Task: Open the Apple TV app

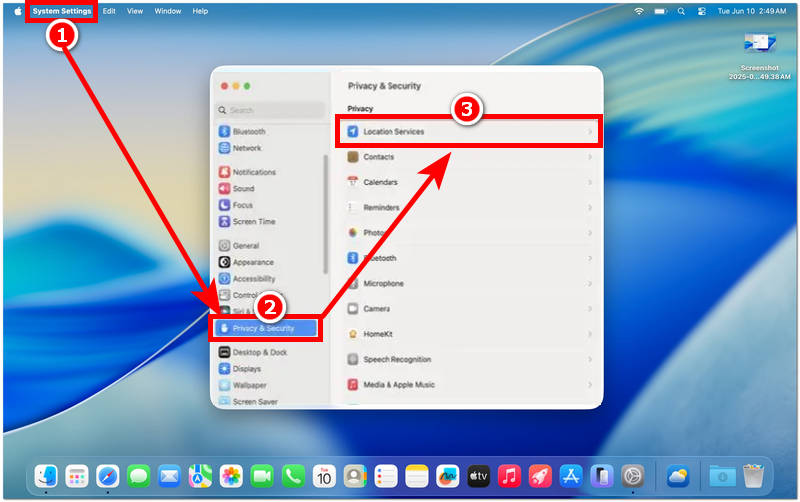Action: [479, 476]
